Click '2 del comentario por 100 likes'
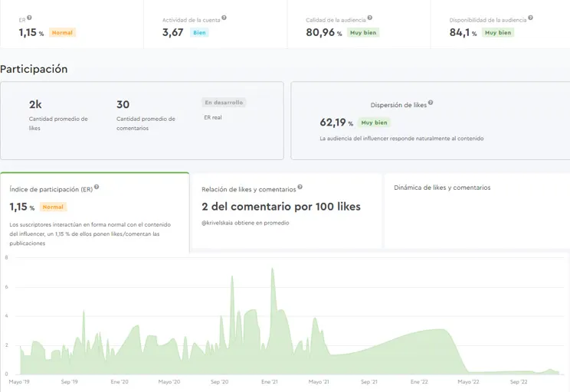 tap(281, 207)
